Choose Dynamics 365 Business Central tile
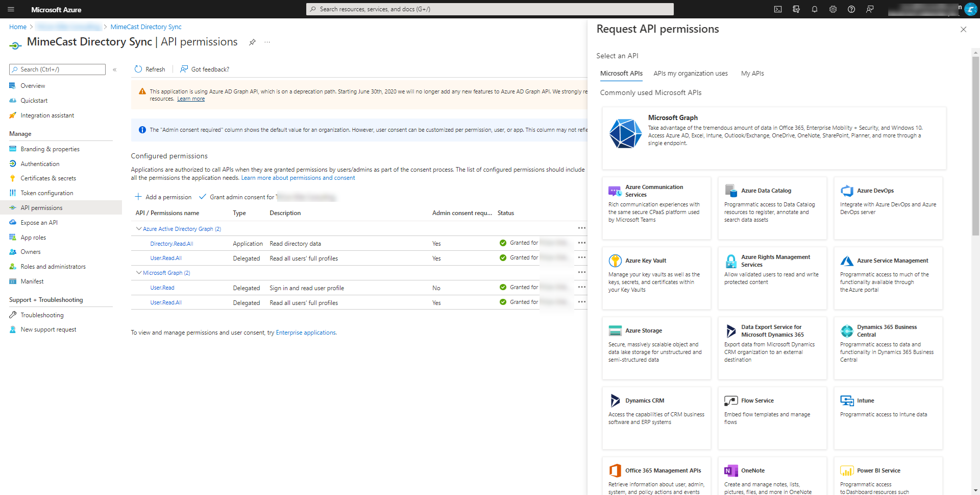 point(888,348)
